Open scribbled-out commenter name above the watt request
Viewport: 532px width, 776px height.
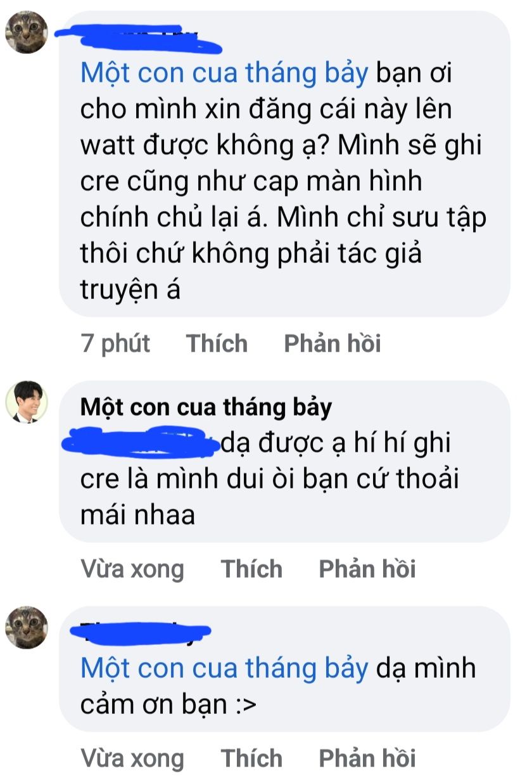[141, 38]
